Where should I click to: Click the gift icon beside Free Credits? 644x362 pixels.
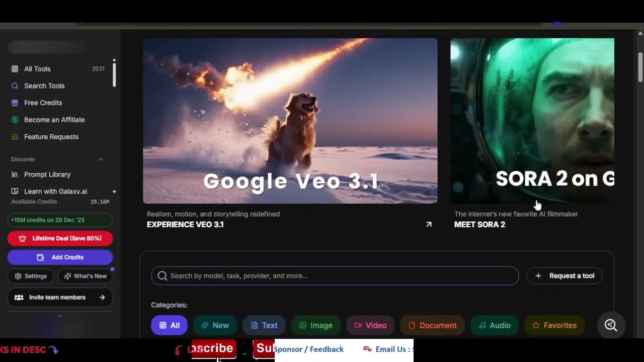(15, 103)
